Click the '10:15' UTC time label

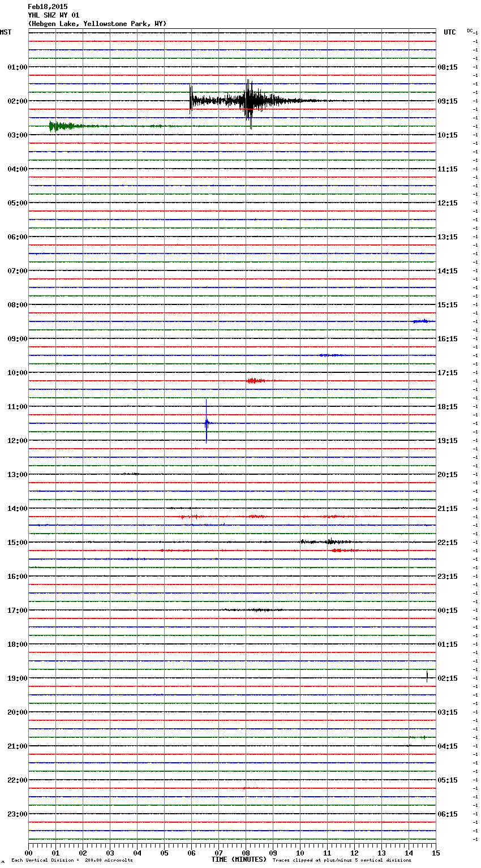[x=448, y=135]
